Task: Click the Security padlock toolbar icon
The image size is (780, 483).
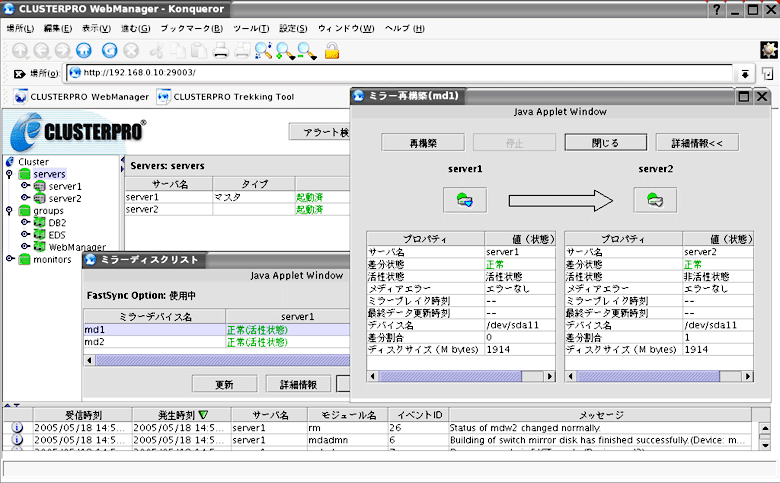Action: [332, 51]
